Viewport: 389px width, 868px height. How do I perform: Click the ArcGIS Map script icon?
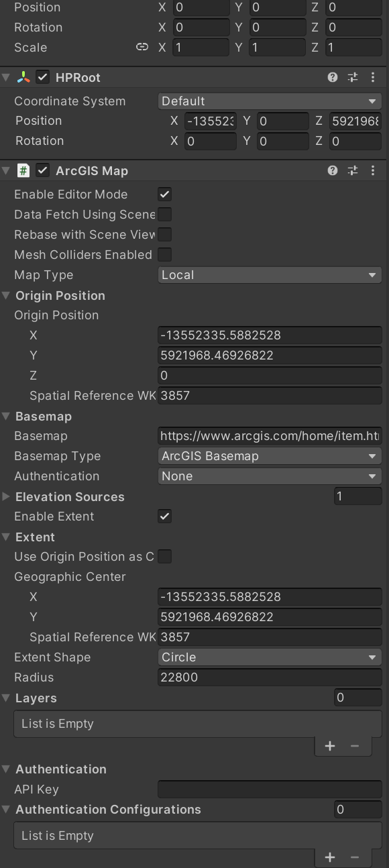[23, 170]
